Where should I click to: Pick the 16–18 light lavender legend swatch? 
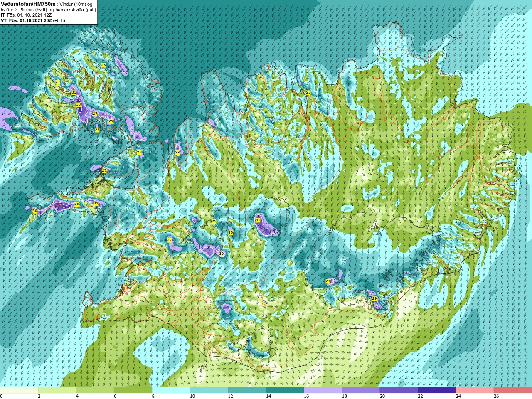pos(323,390)
